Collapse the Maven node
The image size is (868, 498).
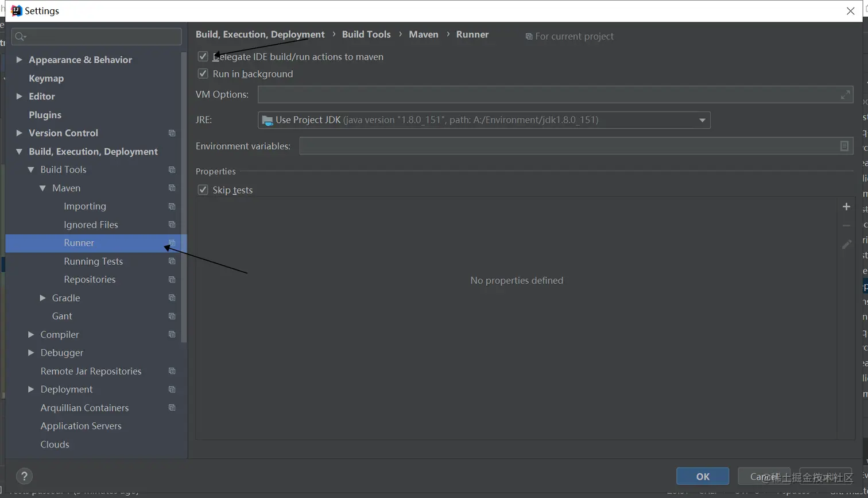coord(42,188)
